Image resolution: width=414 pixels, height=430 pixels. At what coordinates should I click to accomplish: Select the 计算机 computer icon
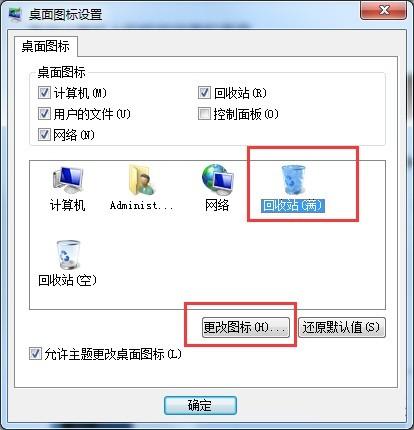(68, 179)
